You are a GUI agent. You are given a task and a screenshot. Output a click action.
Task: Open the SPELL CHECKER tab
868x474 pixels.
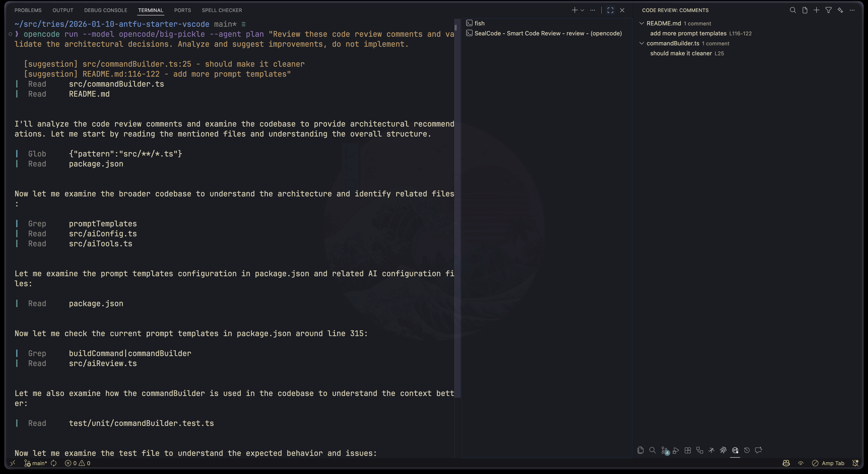pos(221,10)
